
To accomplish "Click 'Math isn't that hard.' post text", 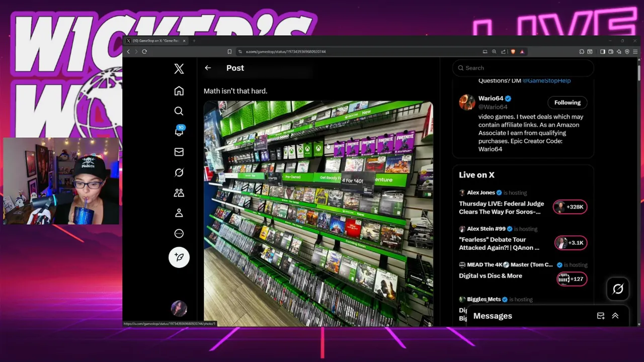I will (x=235, y=91).
